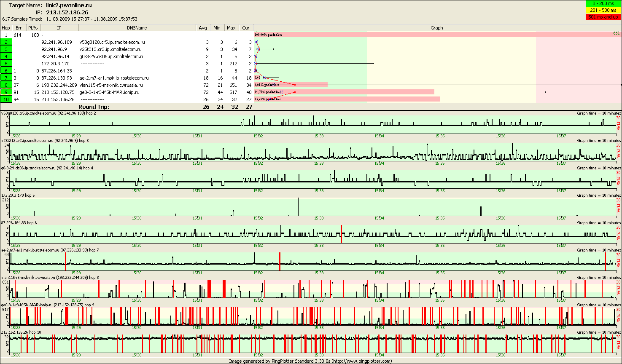The height and width of the screenshot is (364, 622).
Task: Click DNS name ge0-3-1-r3-MSK-MAR.ionip.ru in the table
Action: point(109,92)
